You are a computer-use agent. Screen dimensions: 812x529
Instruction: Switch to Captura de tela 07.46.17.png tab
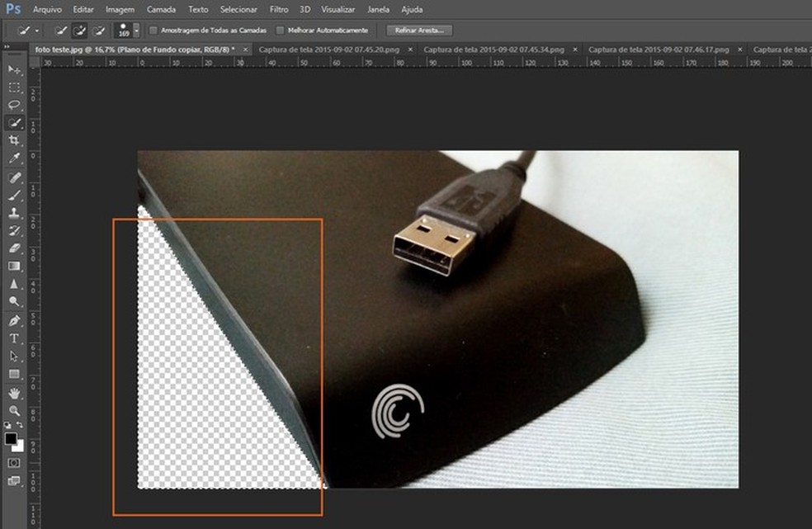pos(659,50)
